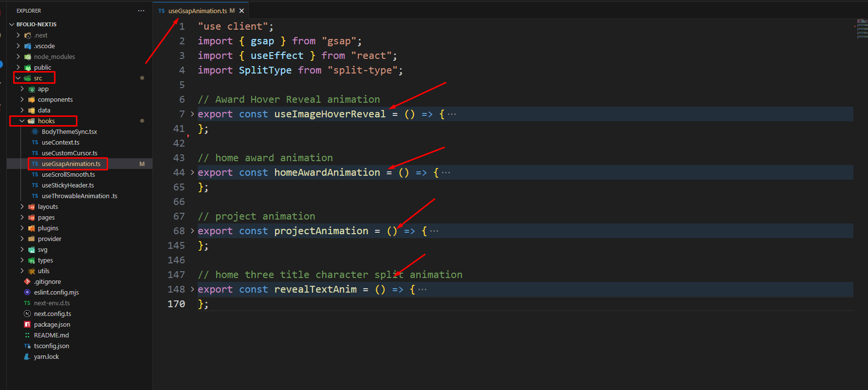The height and width of the screenshot is (390, 868).
Task: Click the code minimap preview
Action: tap(862, 29)
